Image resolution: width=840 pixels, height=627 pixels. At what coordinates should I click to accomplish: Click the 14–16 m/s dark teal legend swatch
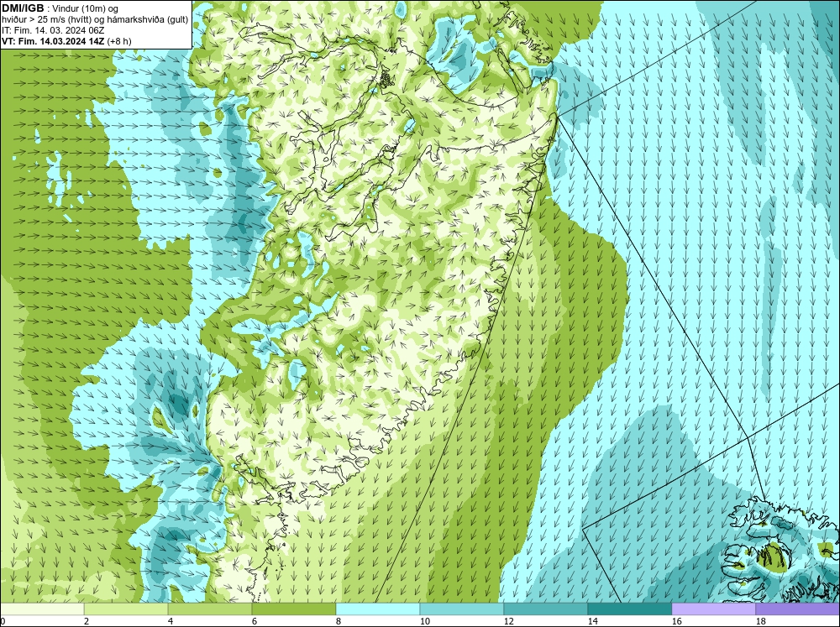630,609
